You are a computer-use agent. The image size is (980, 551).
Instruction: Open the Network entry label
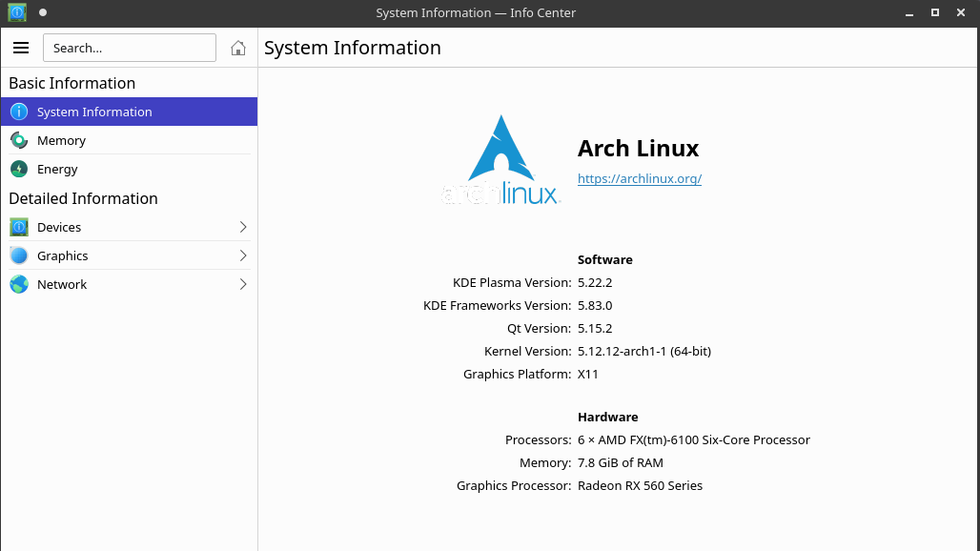tap(62, 285)
